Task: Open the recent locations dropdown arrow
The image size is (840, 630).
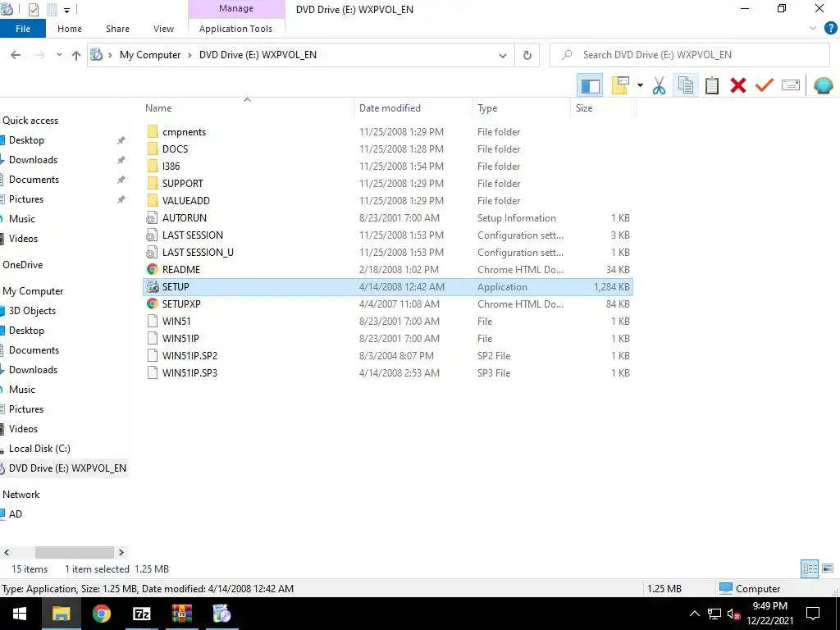Action: (x=59, y=55)
